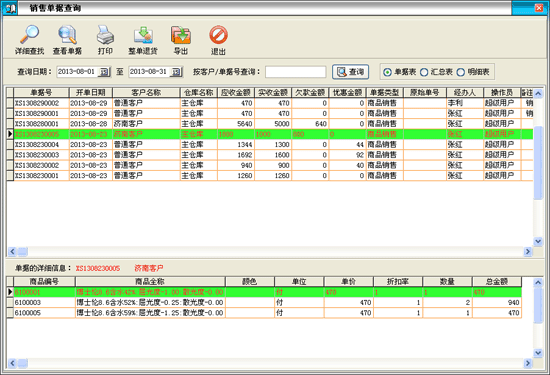Click the 打印 print icon

[x=105, y=40]
